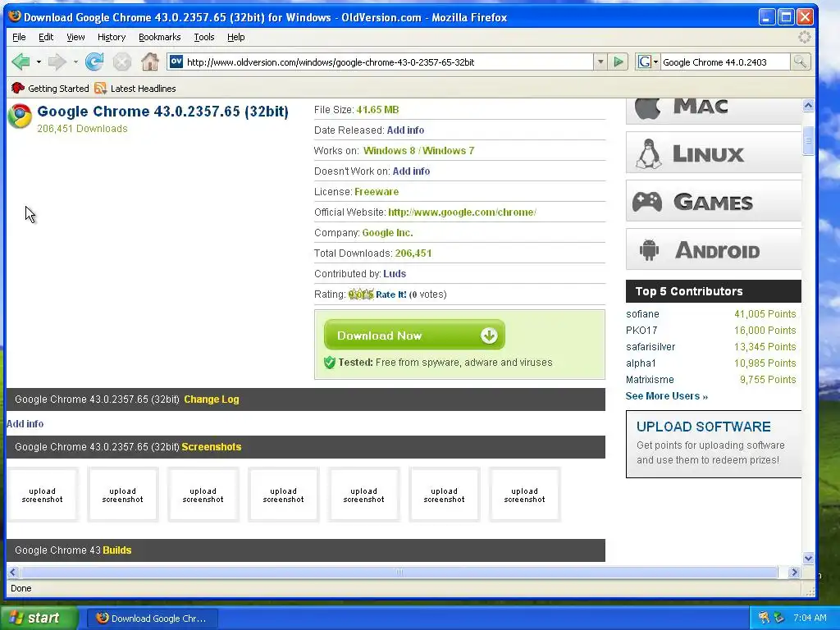The width and height of the screenshot is (840, 630).
Task: Click the Download Now button
Action: coord(414,336)
